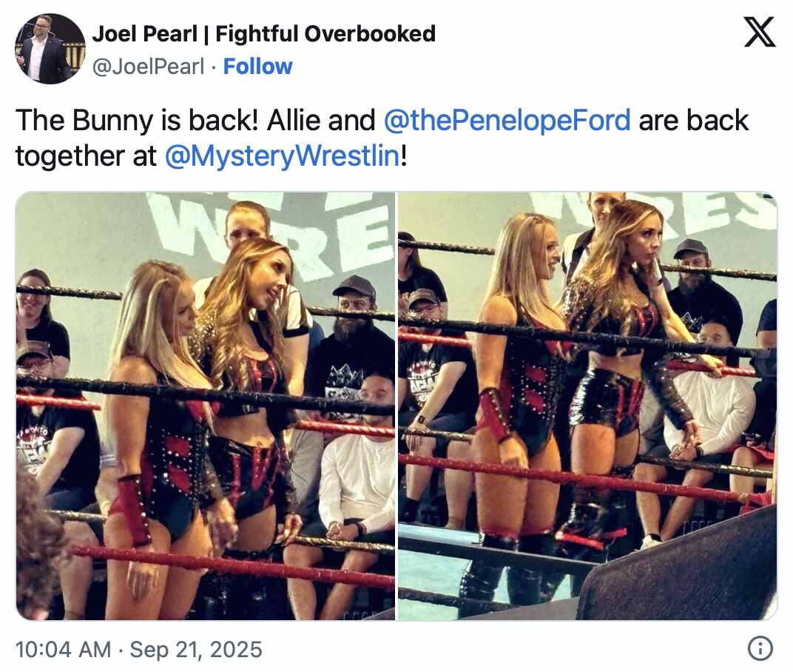Click the 10:04 AM timestamp
Viewport: 793px width, 672px height.
63,649
